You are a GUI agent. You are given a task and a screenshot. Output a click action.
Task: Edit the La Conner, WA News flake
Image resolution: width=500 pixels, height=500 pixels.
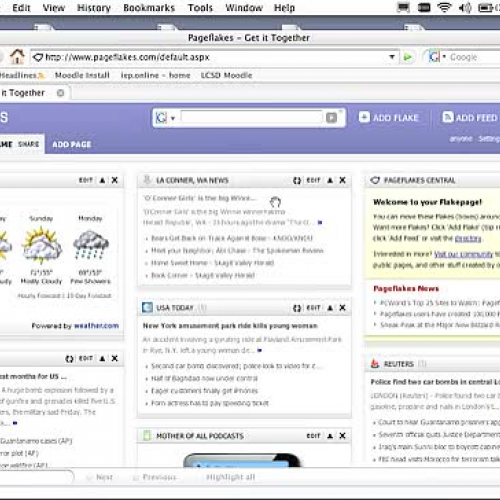[313, 180]
